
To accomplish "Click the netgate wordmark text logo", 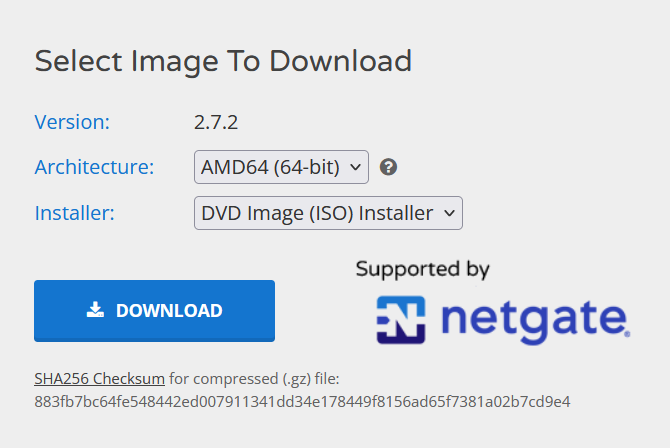I will [x=536, y=321].
